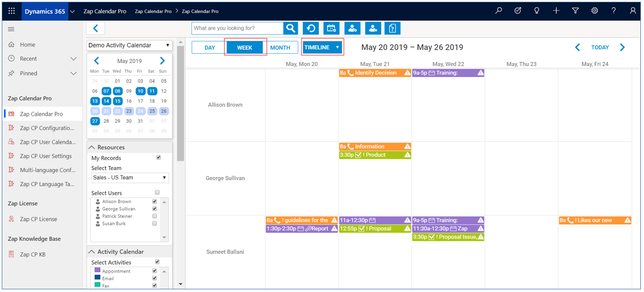The width and height of the screenshot is (644, 292).
Task: Switch to MONTH view
Action: pos(280,47)
